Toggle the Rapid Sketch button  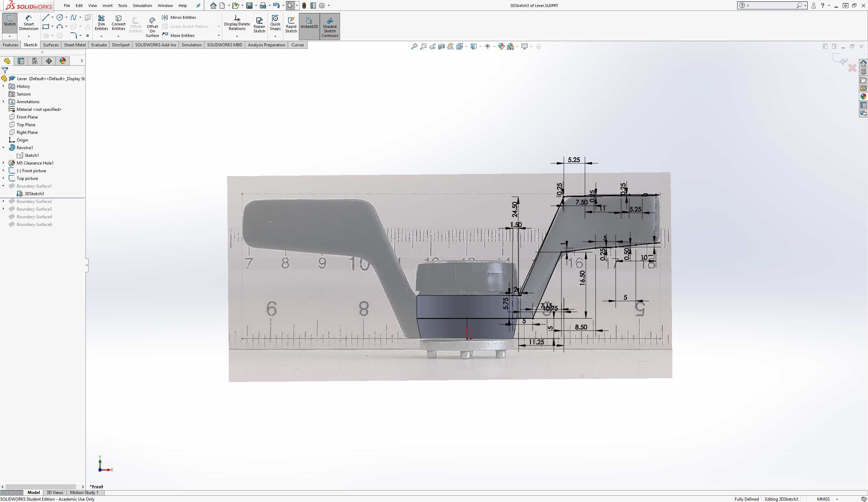291,24
